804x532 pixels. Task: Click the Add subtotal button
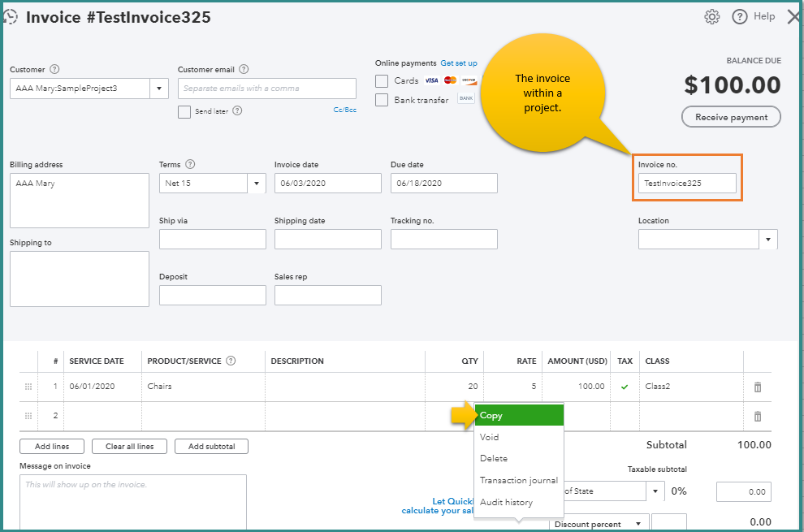[211, 446]
